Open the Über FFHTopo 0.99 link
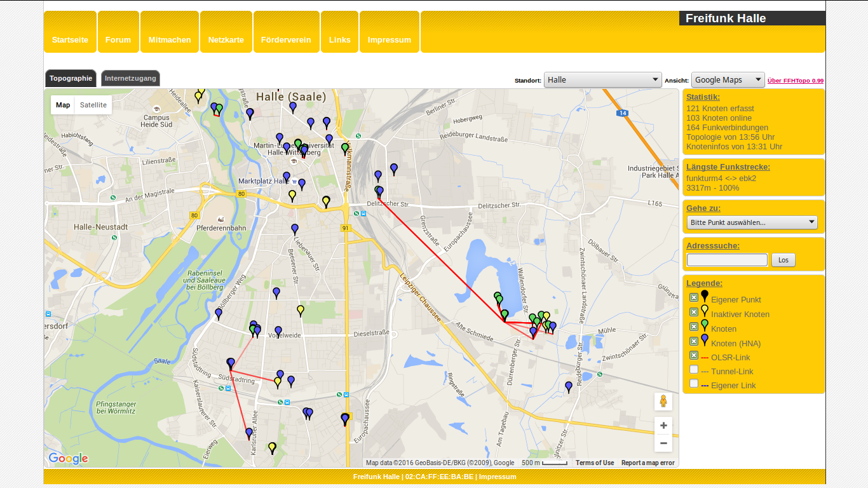Viewport: 868px width, 488px height. click(x=795, y=81)
